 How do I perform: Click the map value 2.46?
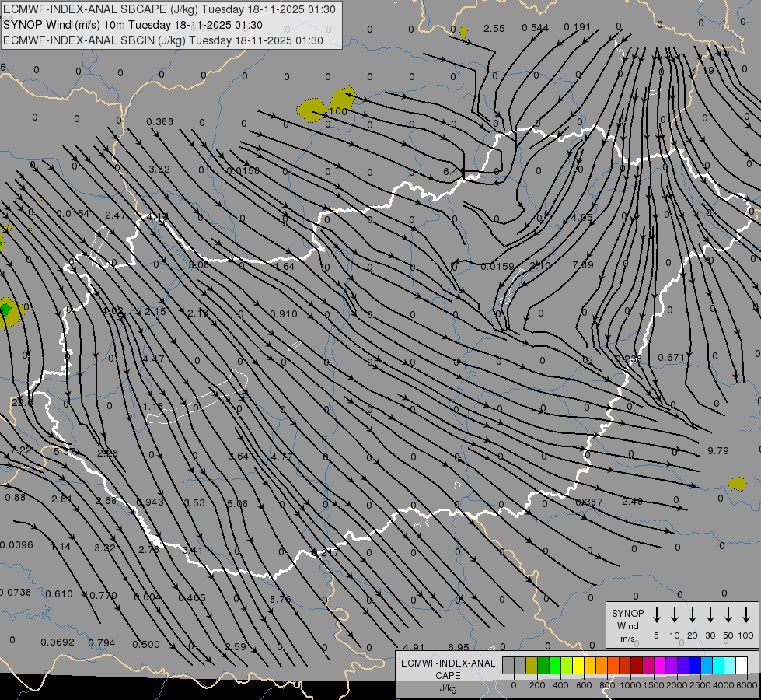tap(633, 501)
